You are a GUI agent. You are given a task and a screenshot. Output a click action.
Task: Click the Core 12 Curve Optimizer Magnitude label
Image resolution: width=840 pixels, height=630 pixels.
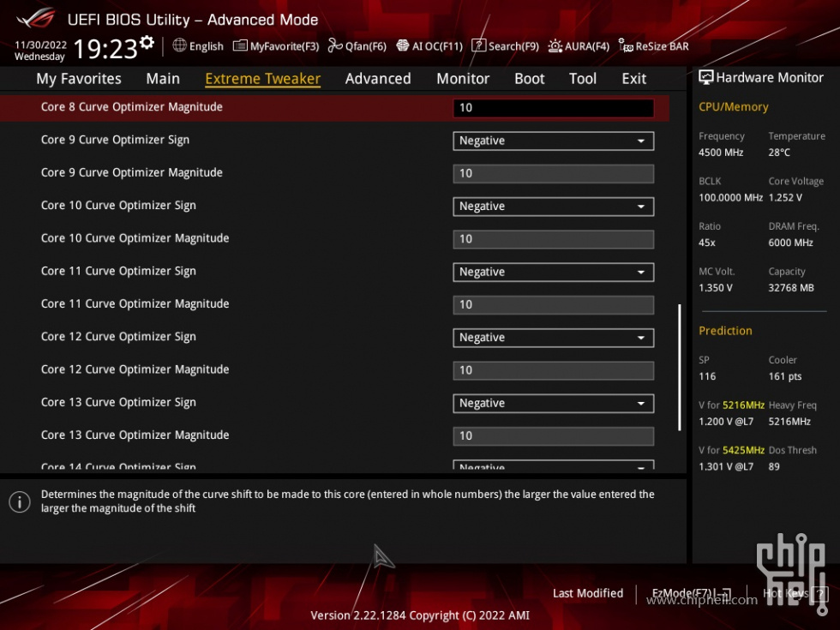135,369
